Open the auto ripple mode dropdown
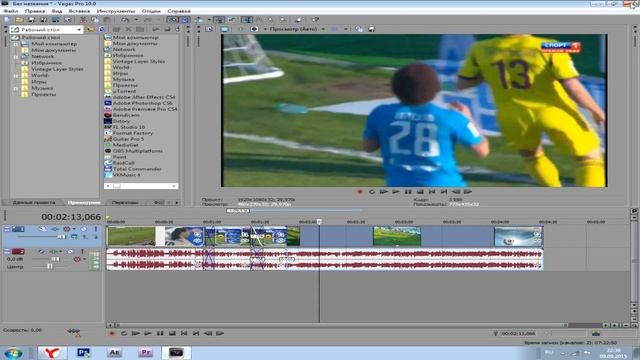This screenshot has height=360, width=640. click(x=209, y=20)
